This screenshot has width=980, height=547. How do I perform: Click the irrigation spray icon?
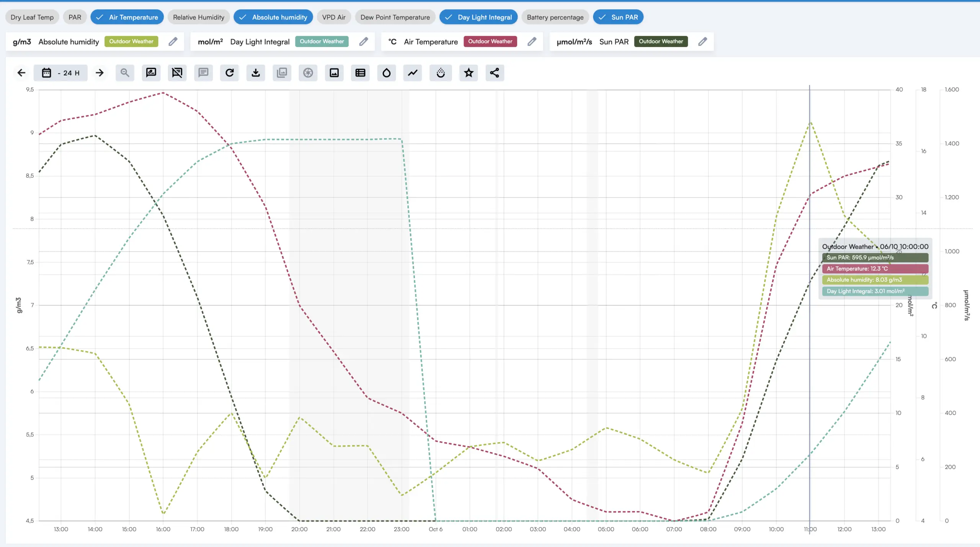[441, 73]
